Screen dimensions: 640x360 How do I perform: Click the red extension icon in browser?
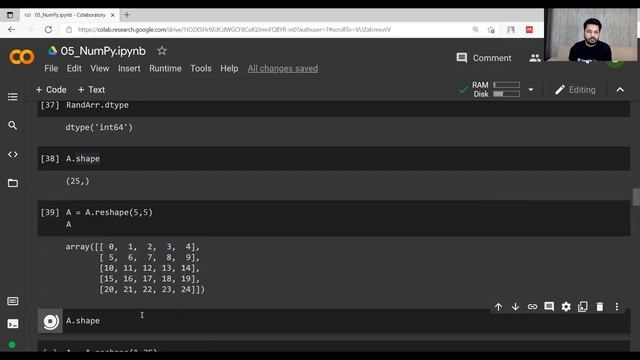[x=529, y=29]
